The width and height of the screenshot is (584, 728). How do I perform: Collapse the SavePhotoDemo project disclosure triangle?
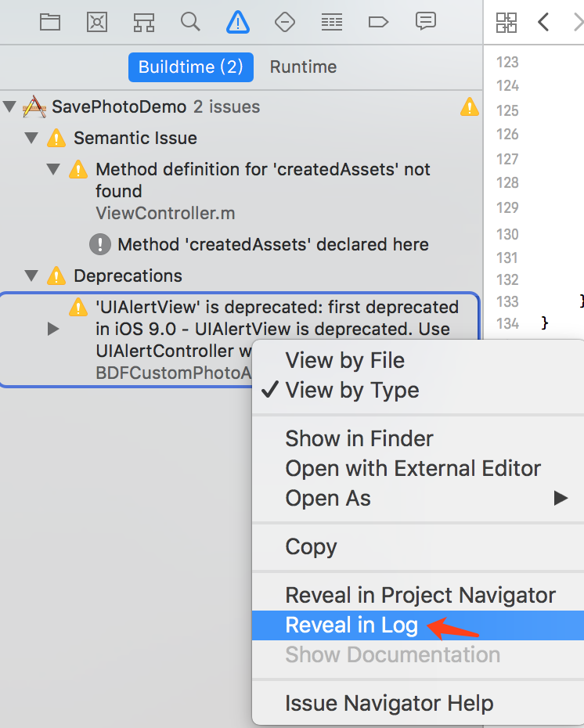(x=9, y=106)
